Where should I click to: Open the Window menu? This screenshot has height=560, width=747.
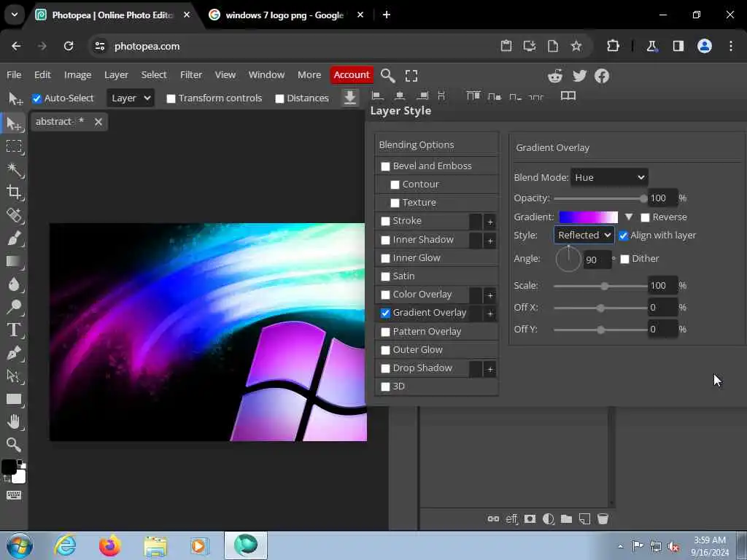click(266, 75)
